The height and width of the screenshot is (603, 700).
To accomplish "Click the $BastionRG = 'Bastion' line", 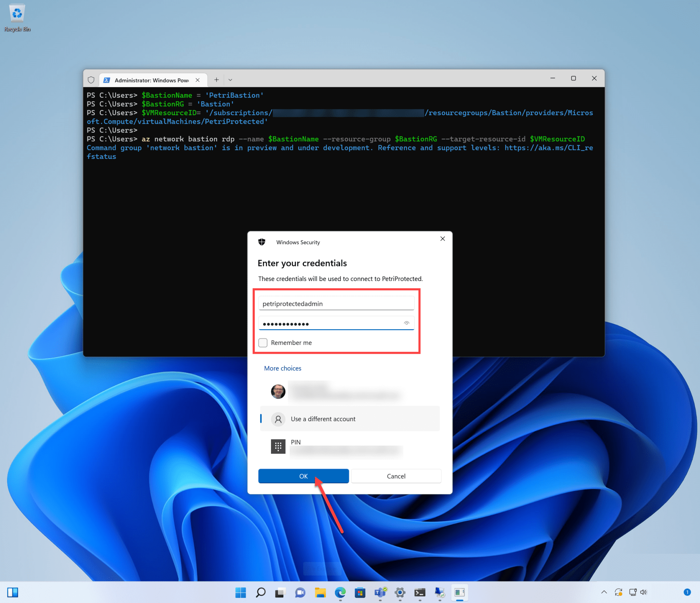I will pyautogui.click(x=161, y=104).
